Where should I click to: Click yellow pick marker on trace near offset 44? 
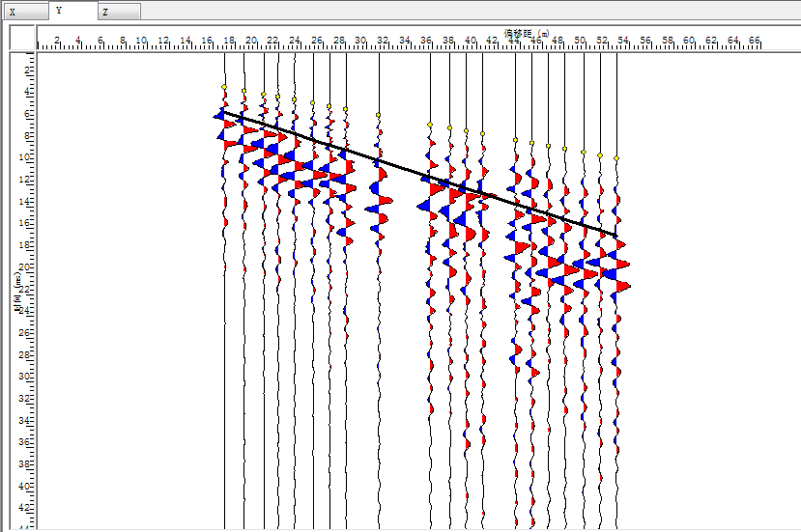point(515,140)
